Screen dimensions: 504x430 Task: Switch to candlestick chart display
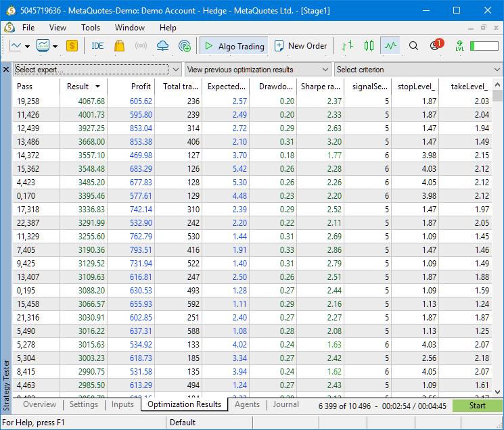pyautogui.click(x=369, y=46)
